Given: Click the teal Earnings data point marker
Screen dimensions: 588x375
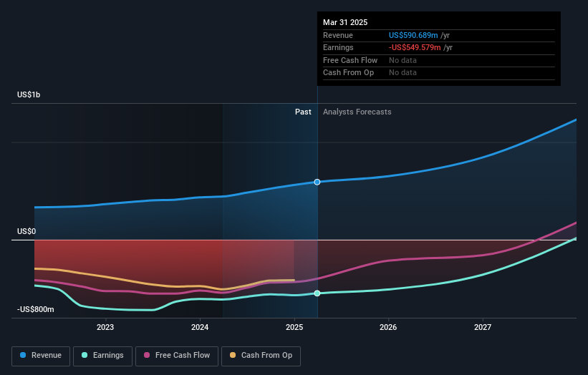Looking at the screenshot, I should click(x=317, y=293).
